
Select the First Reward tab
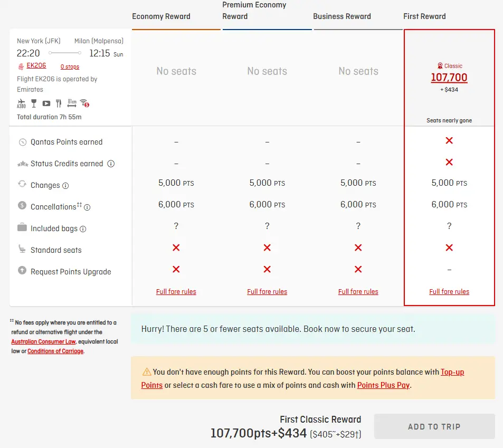(424, 16)
